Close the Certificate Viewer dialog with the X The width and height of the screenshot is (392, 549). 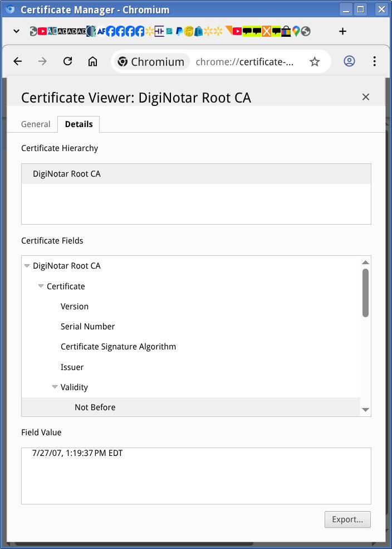(366, 97)
